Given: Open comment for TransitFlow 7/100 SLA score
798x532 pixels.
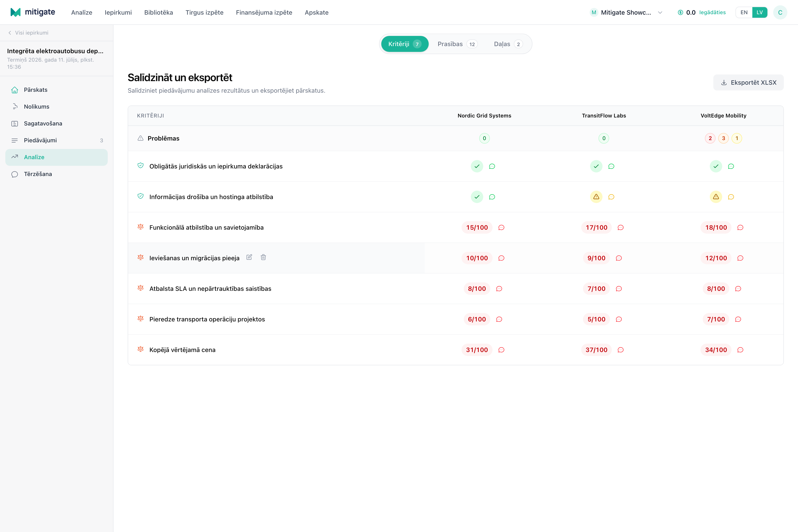Looking at the screenshot, I should coord(619,289).
